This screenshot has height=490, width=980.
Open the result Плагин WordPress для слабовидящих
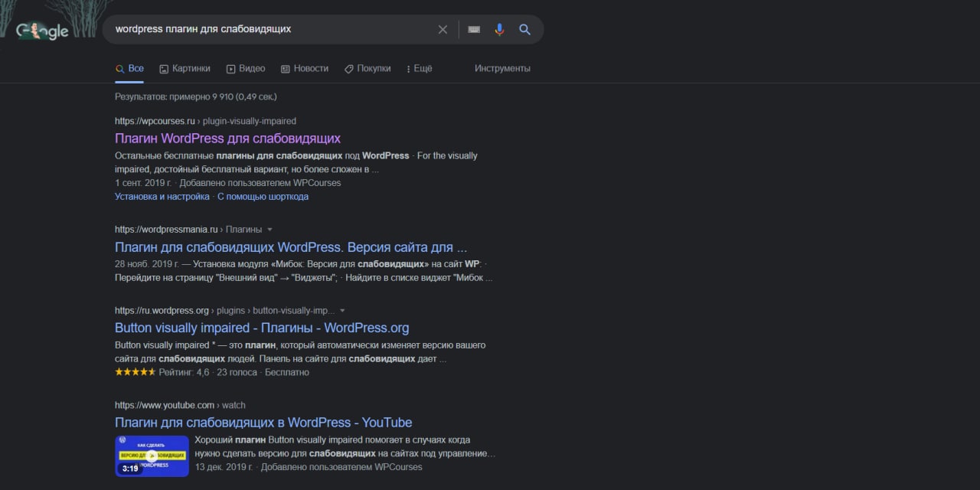(x=227, y=139)
